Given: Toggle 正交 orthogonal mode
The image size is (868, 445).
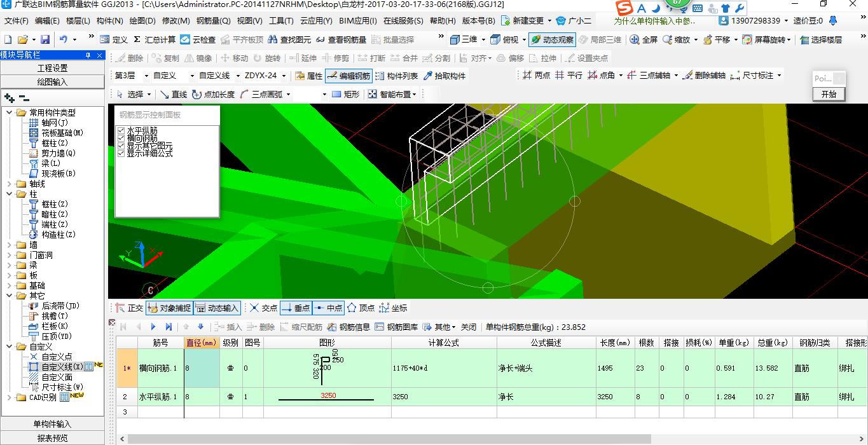Looking at the screenshot, I should click(129, 308).
